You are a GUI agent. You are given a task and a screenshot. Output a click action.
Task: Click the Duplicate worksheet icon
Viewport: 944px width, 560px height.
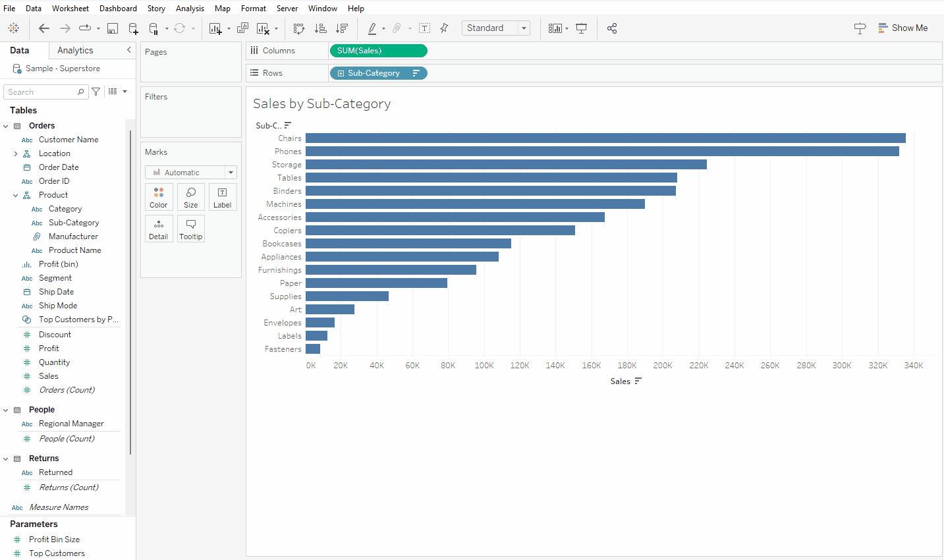tap(242, 28)
